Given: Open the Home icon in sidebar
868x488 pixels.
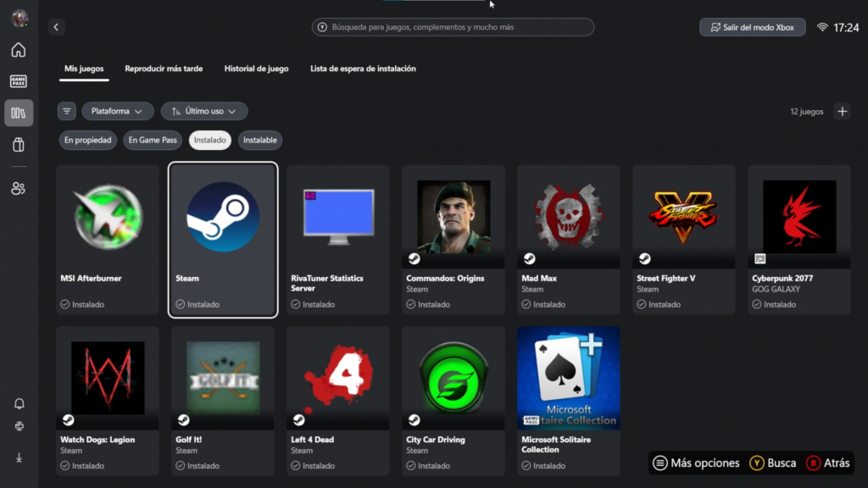Looking at the screenshot, I should tap(19, 50).
